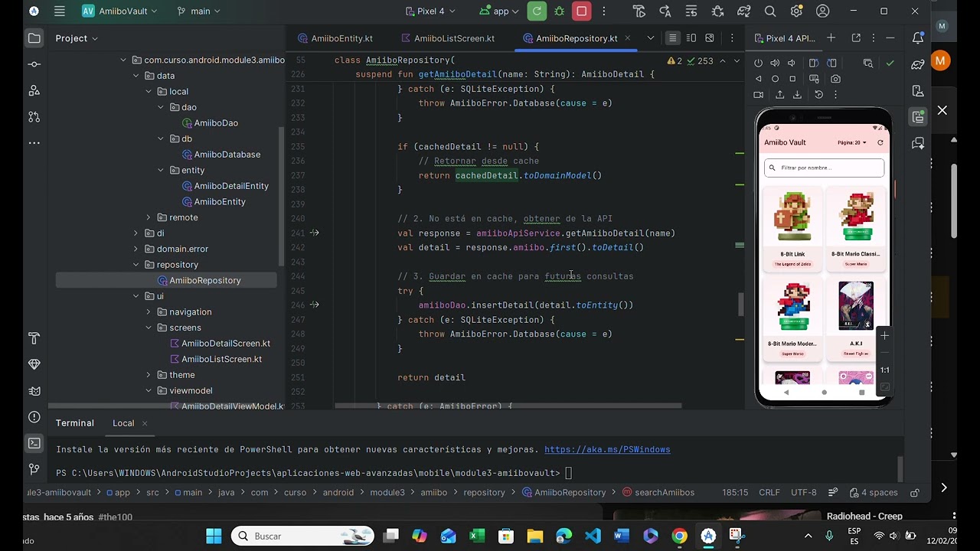Screen dimensions: 980x551
Task: Open the main branch dropdown
Action: click(199, 11)
